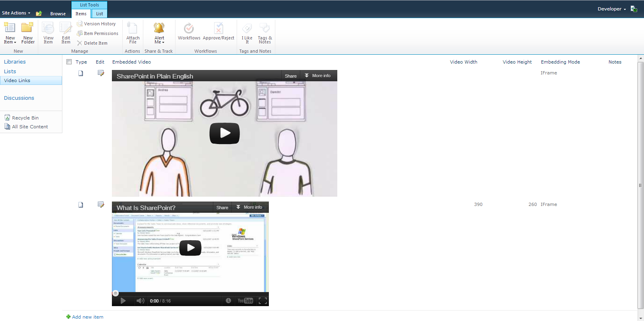644x321 pixels.
Task: Open the Developer user dropdown
Action: (x=611, y=9)
